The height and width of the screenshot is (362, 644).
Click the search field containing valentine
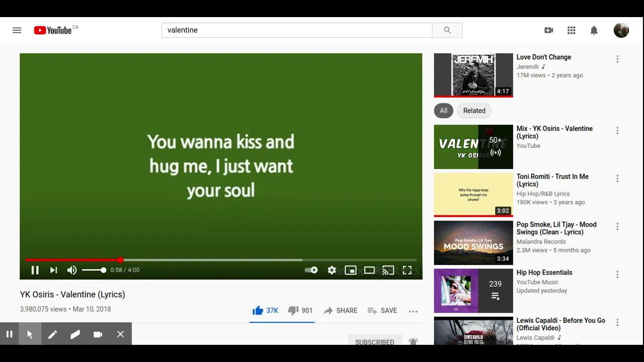(297, 30)
